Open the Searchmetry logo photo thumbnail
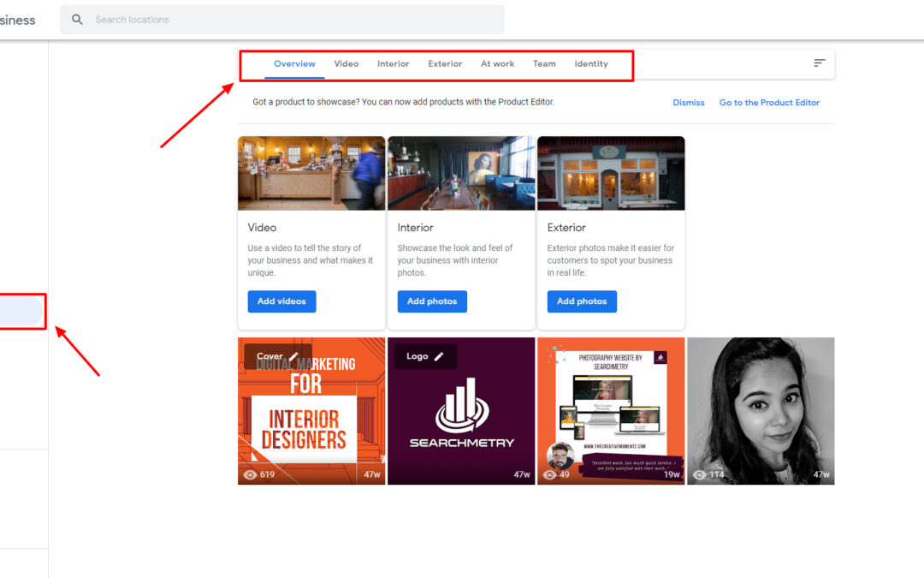 462,420
